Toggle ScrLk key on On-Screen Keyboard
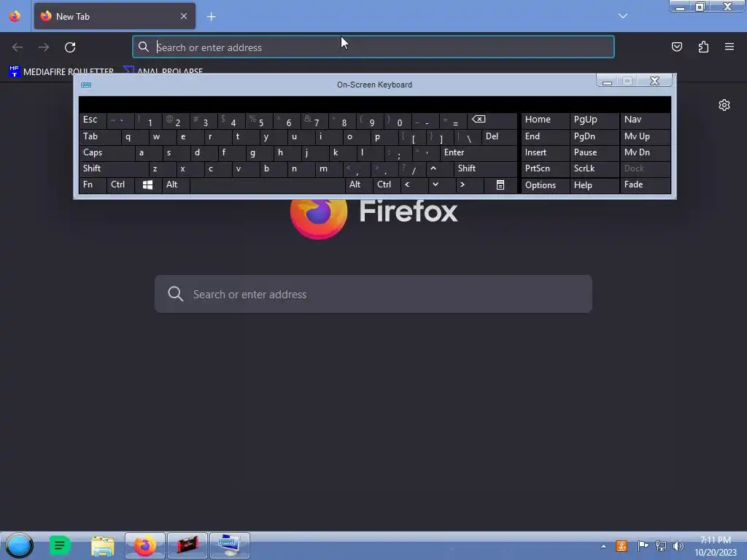Viewport: 747px width, 560px height. [594, 168]
